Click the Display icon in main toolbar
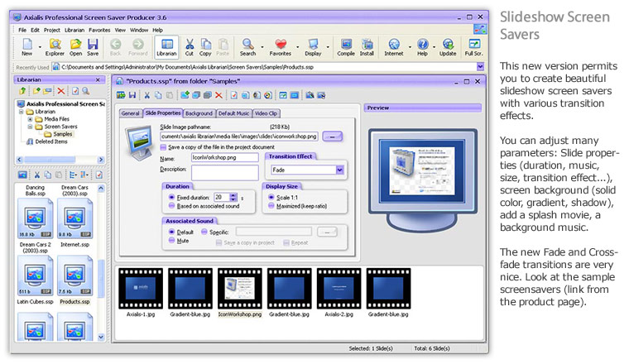The image size is (629, 364). [313, 47]
